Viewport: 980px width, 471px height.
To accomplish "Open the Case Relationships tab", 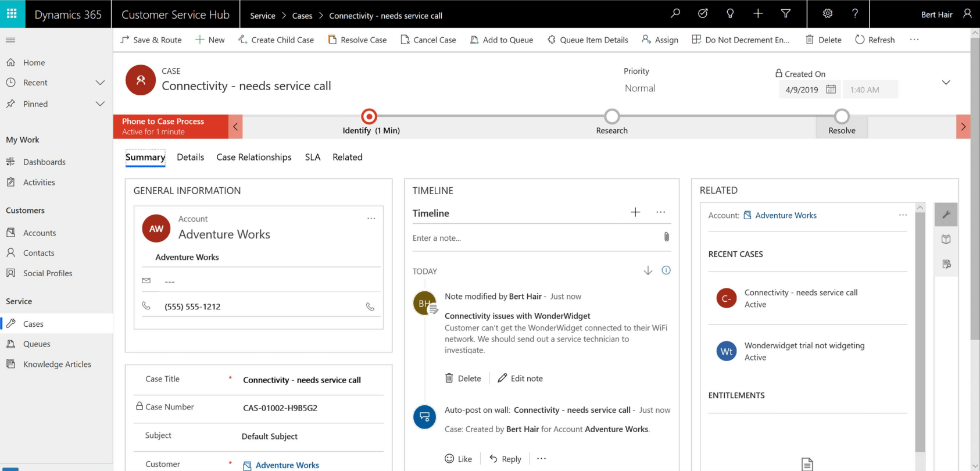I will click(254, 157).
